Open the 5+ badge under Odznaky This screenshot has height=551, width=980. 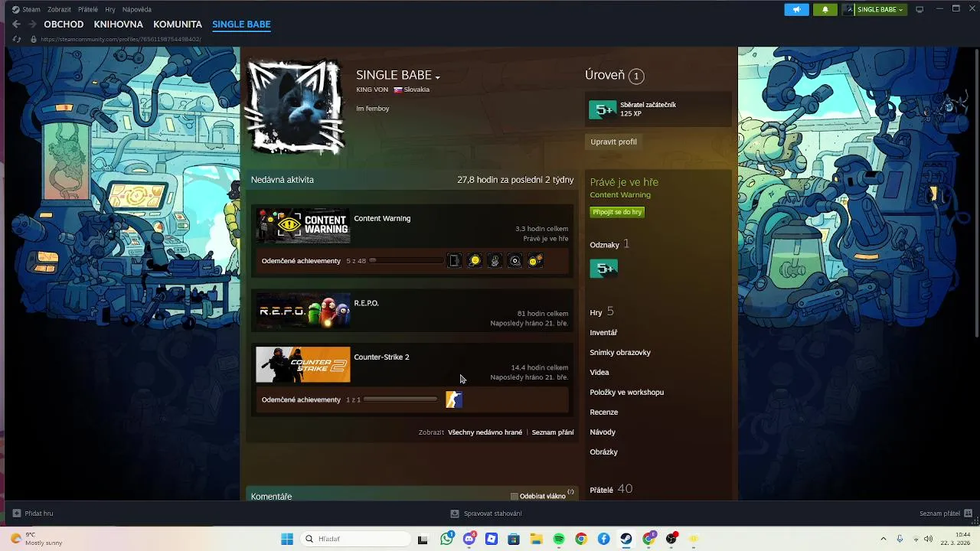click(603, 269)
